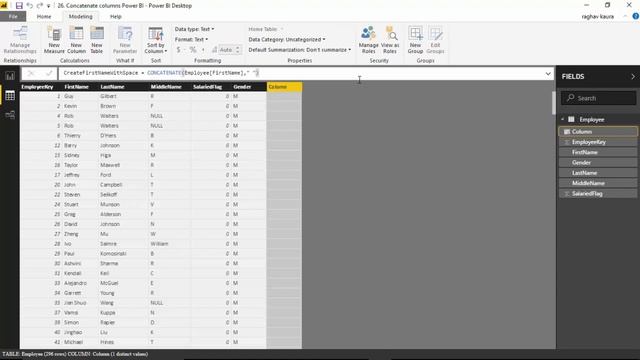Collapse the Fields pane arrow

[x=633, y=76]
